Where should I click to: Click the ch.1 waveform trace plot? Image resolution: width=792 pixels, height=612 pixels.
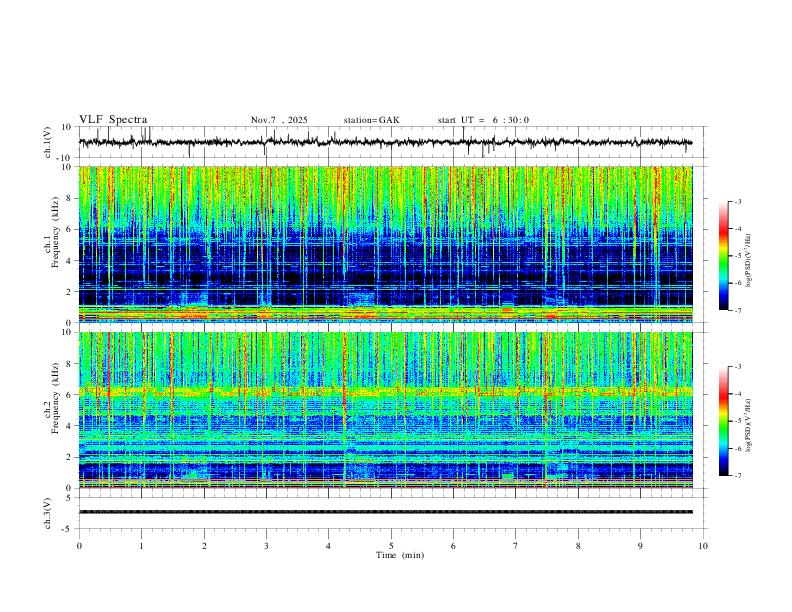tap(385, 142)
